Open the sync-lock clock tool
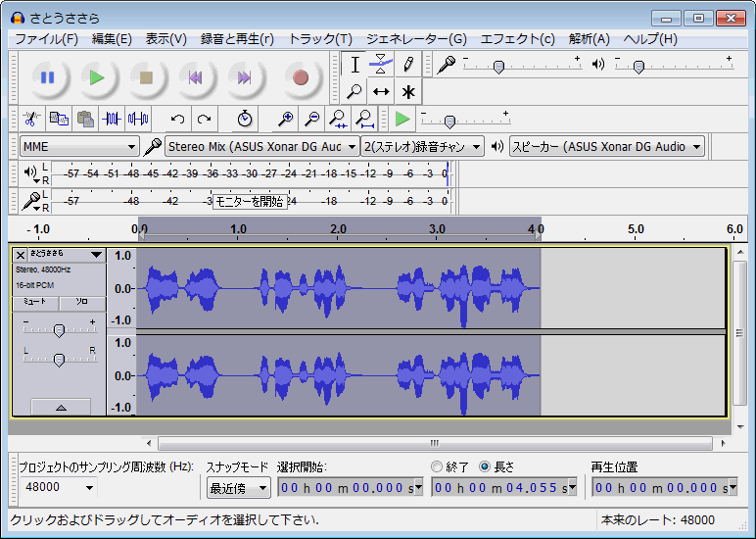Image resolution: width=756 pixels, height=539 pixels. (245, 119)
